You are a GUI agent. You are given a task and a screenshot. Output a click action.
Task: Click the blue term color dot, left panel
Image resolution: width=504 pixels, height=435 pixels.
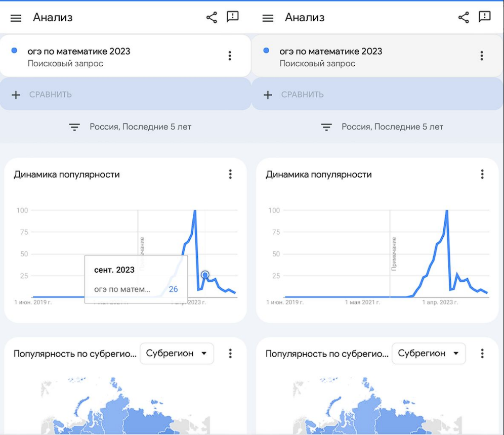click(14, 51)
